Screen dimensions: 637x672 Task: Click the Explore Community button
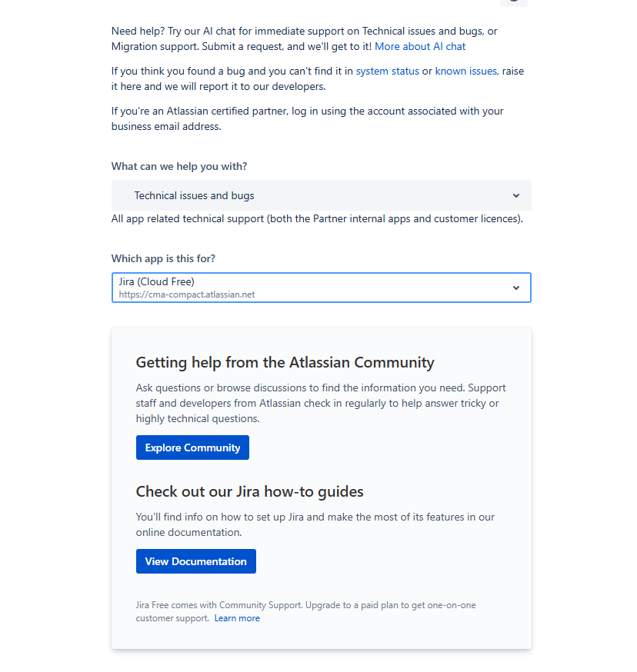[x=192, y=447]
